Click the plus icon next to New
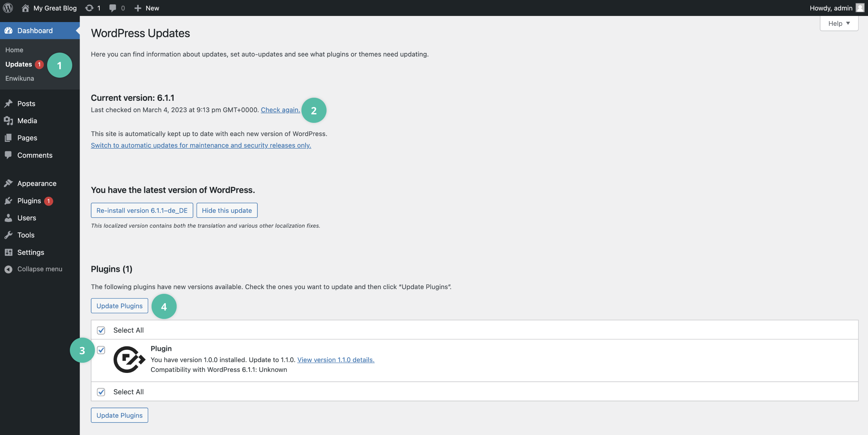Screen dimensions: 868x435 pyautogui.click(x=138, y=8)
